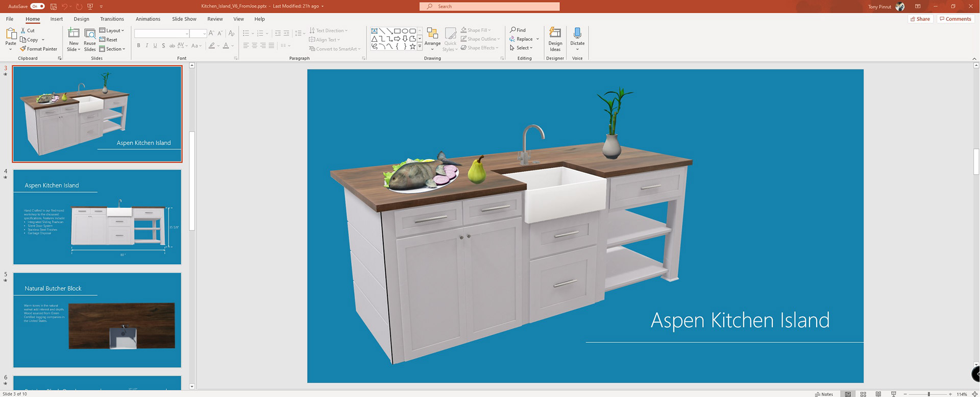The image size is (980, 397).
Task: Click the New Slide icon
Action: (x=73, y=34)
